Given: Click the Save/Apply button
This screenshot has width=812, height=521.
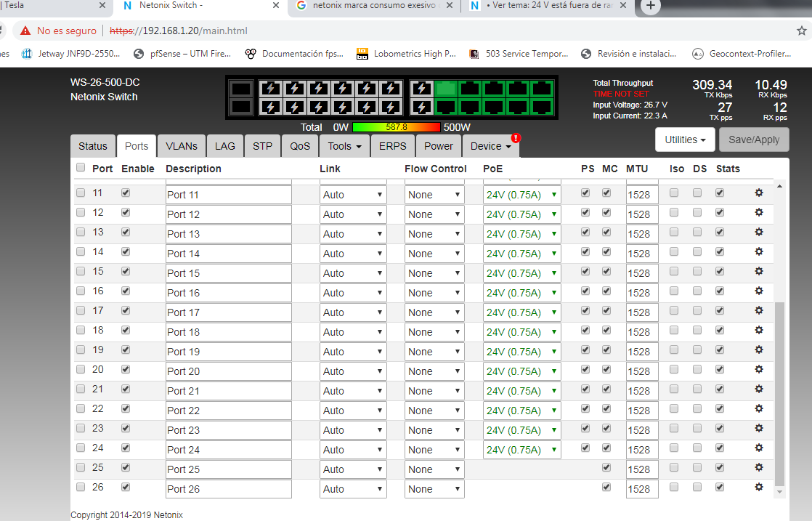Looking at the screenshot, I should pyautogui.click(x=753, y=140).
